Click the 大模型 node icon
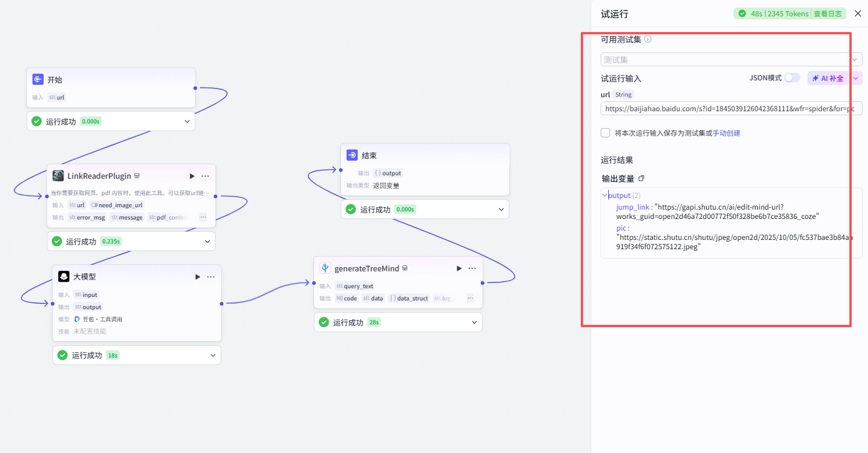Viewport: 868px width, 453px height. point(64,277)
